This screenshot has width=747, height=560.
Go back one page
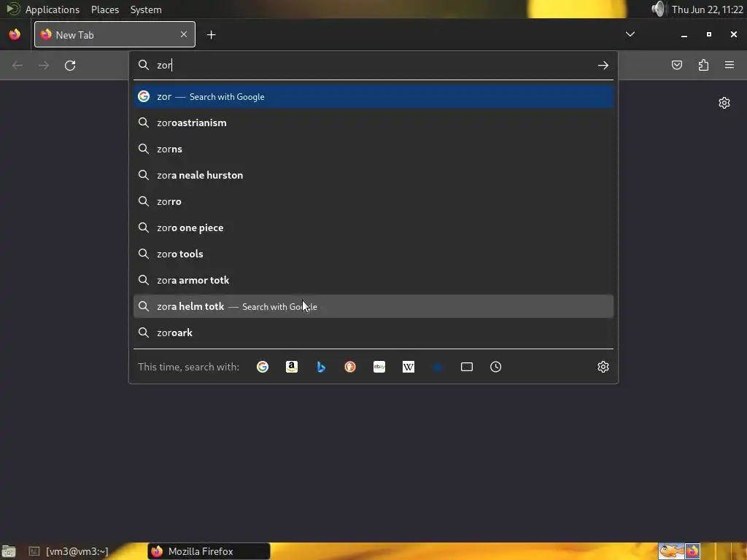click(x=18, y=65)
